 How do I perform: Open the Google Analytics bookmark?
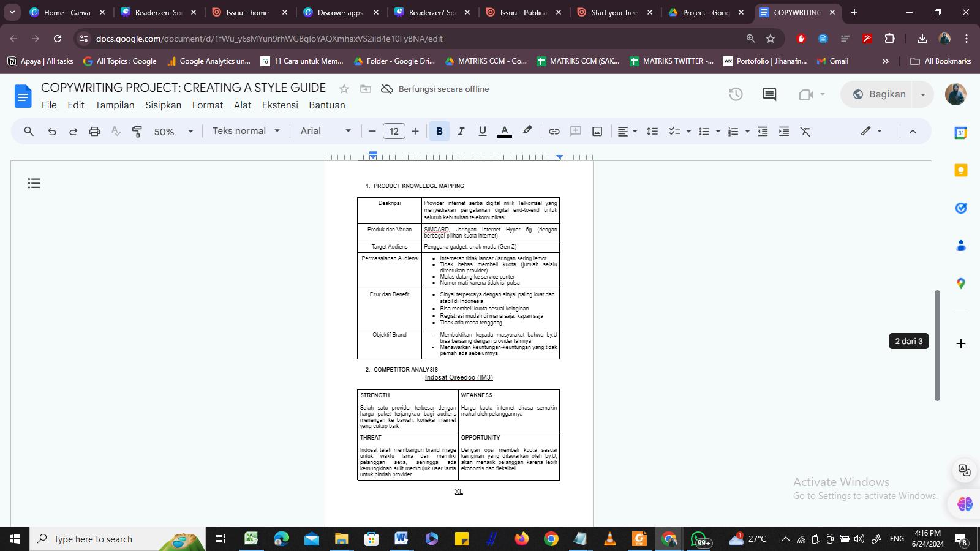point(209,61)
